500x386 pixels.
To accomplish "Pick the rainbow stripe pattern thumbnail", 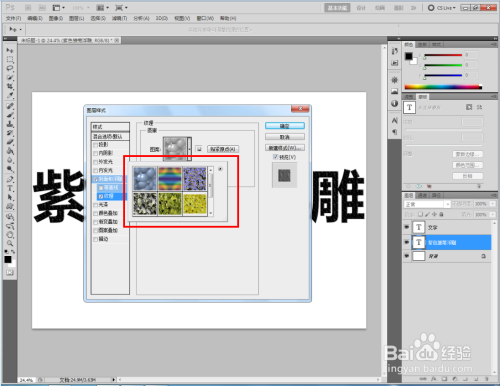I will pyautogui.click(x=170, y=179).
